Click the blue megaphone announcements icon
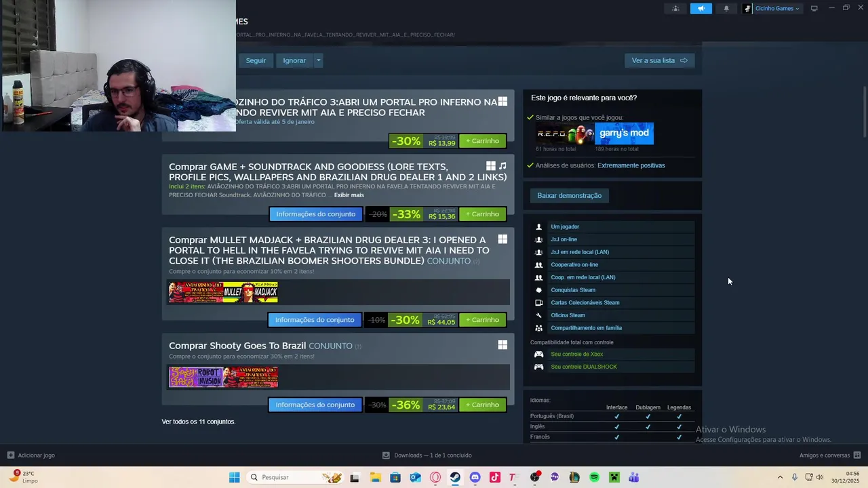 point(701,9)
